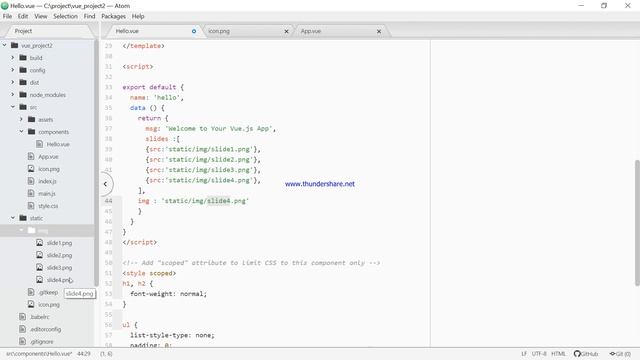Expand the assets folder
Viewport: 640px width, 360px height.
coord(21,119)
